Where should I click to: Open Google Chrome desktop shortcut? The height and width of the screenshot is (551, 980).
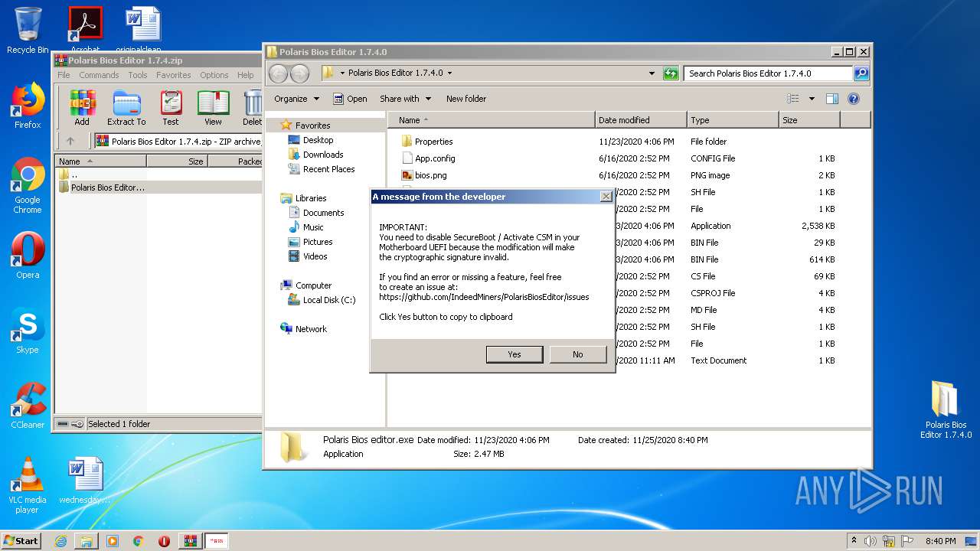pos(28,185)
